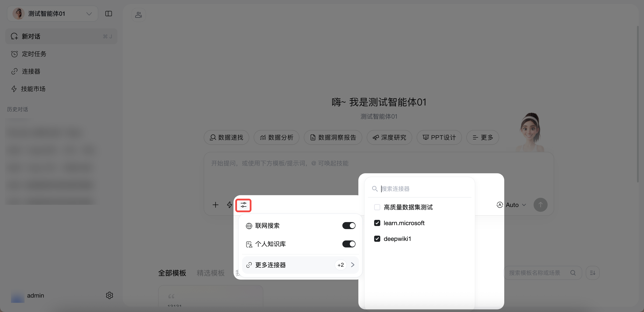This screenshot has width=644, height=312.
Task: Open the members/people icon button
Action: [138, 15]
